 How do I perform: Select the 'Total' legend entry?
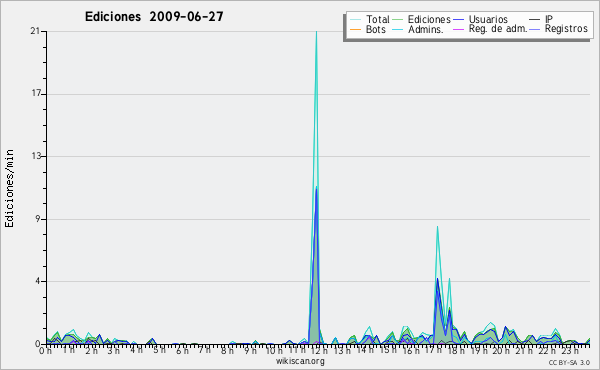(x=378, y=19)
